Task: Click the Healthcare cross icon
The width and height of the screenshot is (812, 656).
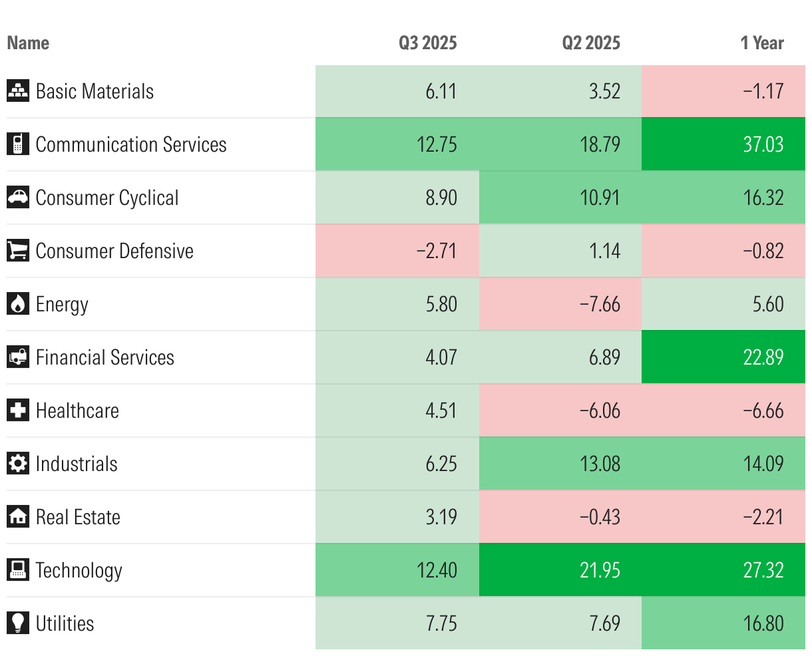Action: tap(18, 410)
